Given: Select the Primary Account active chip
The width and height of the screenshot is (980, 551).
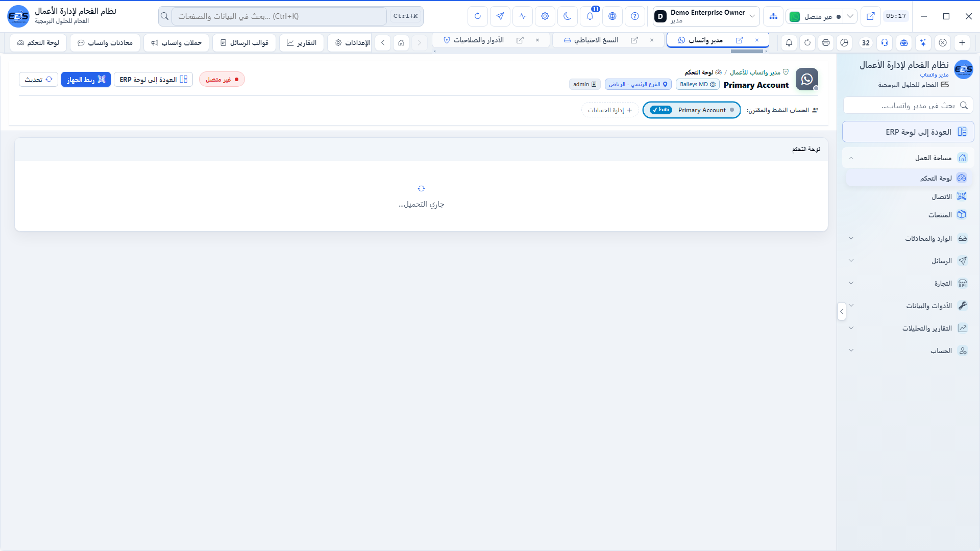Looking at the screenshot, I should pos(692,110).
